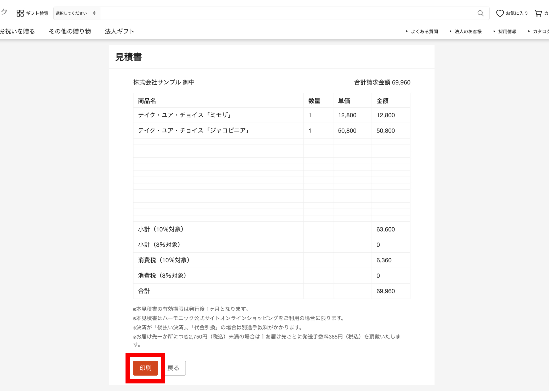Select the ミモザ product row

pyautogui.click(x=185, y=115)
